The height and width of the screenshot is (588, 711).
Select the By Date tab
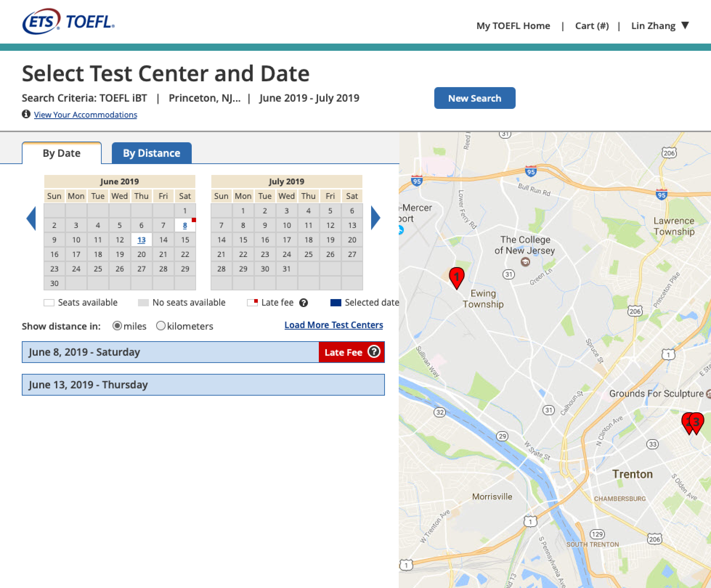pos(62,153)
